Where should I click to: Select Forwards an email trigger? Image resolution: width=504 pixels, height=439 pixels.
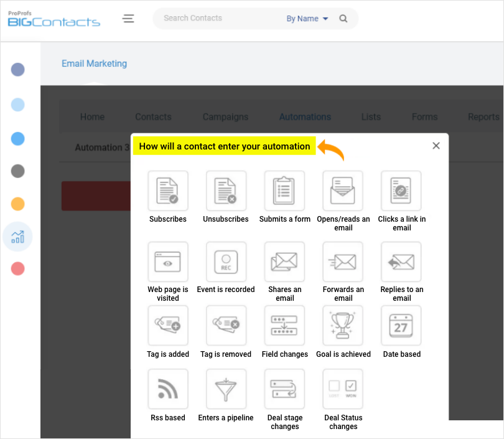point(343,262)
